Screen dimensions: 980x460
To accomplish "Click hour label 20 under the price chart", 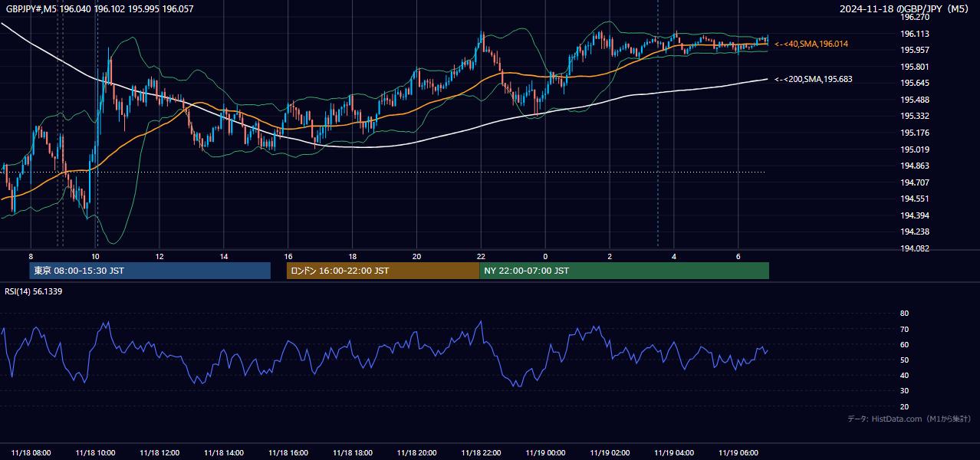I will [x=417, y=256].
